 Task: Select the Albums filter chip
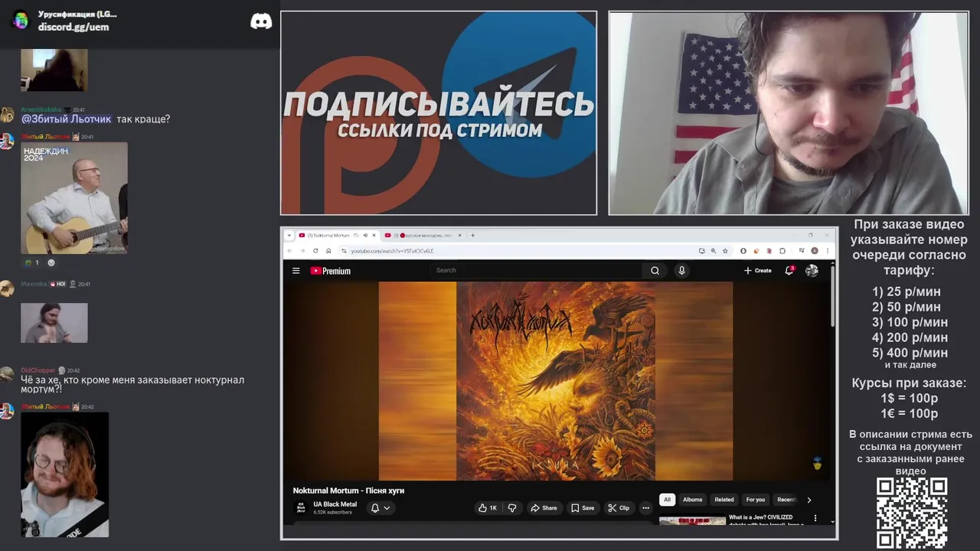tap(692, 500)
